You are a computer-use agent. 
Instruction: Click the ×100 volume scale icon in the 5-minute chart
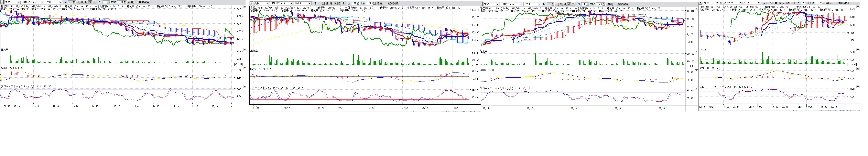click(x=238, y=64)
